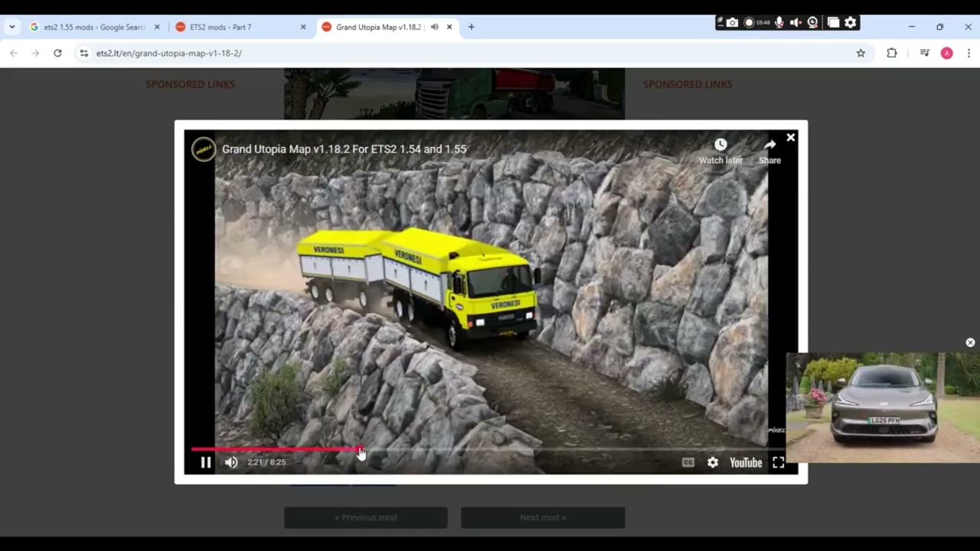
Task: Toggle closed captions in the player
Action: point(688,462)
